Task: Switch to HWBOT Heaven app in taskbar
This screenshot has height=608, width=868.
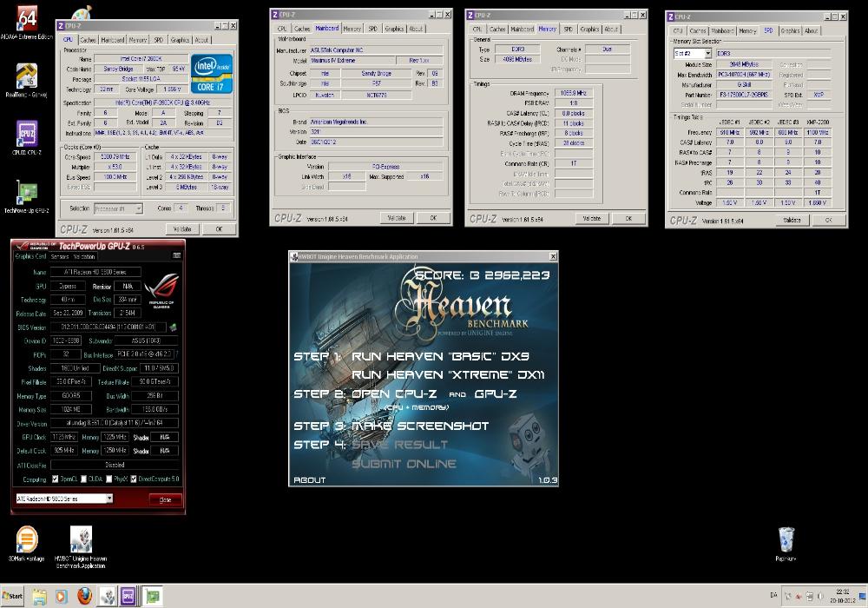Action: pyautogui.click(x=107, y=597)
